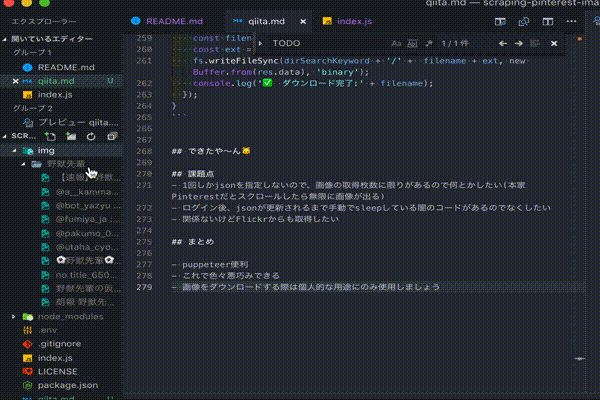This screenshot has width=600, height=400.
Task: Click the TODO search input field
Action: click(x=327, y=44)
